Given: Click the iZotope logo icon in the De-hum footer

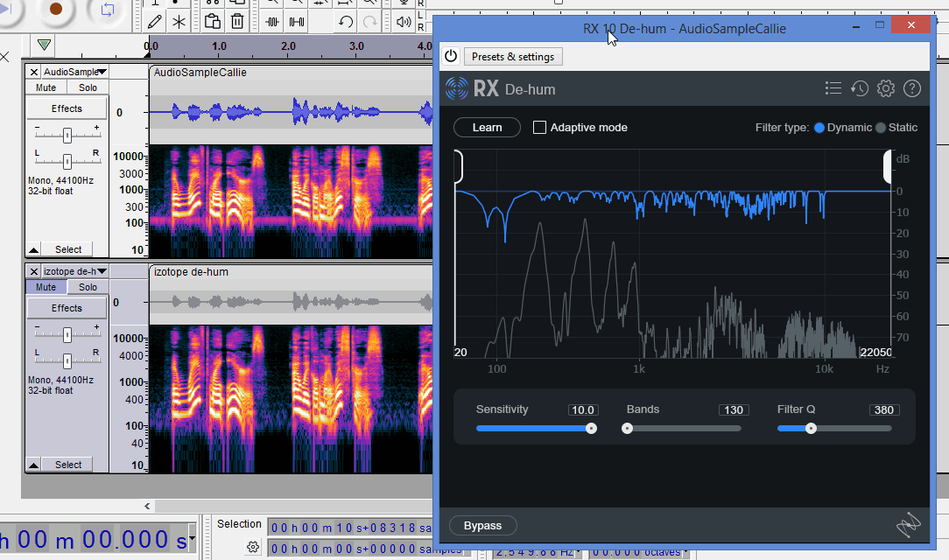Looking at the screenshot, I should pyautogui.click(x=909, y=525).
